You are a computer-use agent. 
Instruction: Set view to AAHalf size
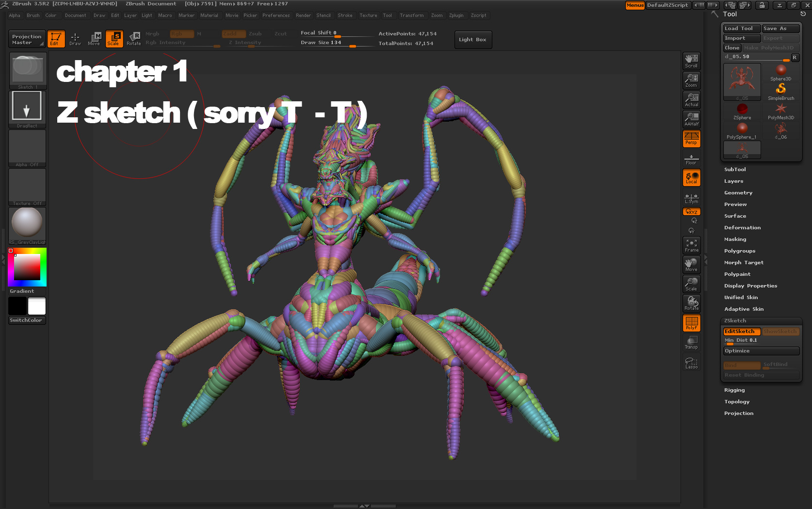coord(692,119)
